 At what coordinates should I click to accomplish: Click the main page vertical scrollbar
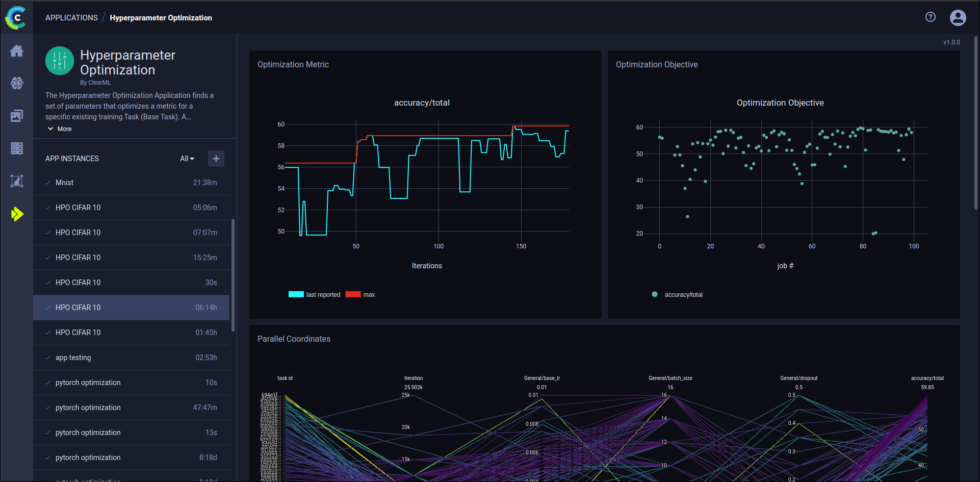click(x=976, y=122)
